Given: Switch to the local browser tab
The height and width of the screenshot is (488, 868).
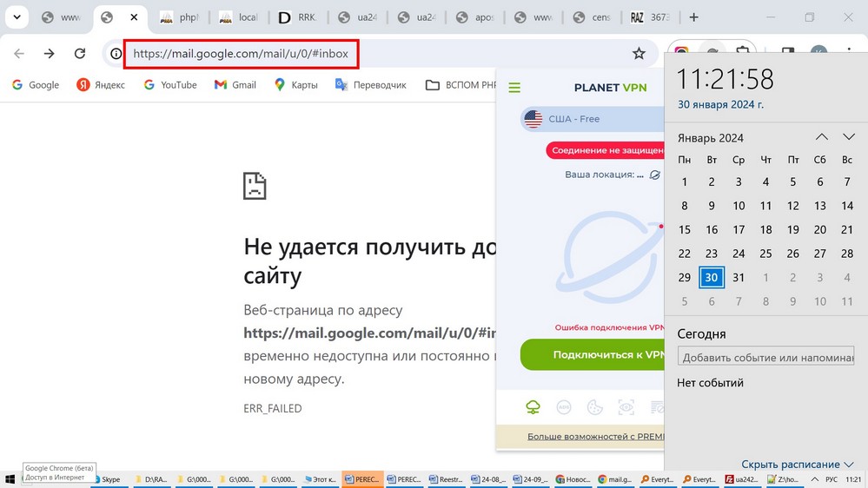Looking at the screenshot, I should click(239, 17).
